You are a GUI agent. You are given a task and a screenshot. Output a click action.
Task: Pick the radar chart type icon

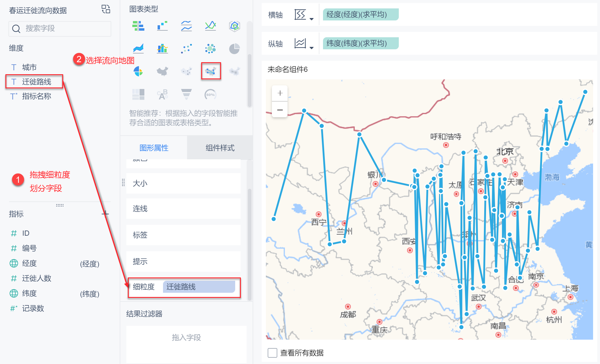[x=234, y=26]
